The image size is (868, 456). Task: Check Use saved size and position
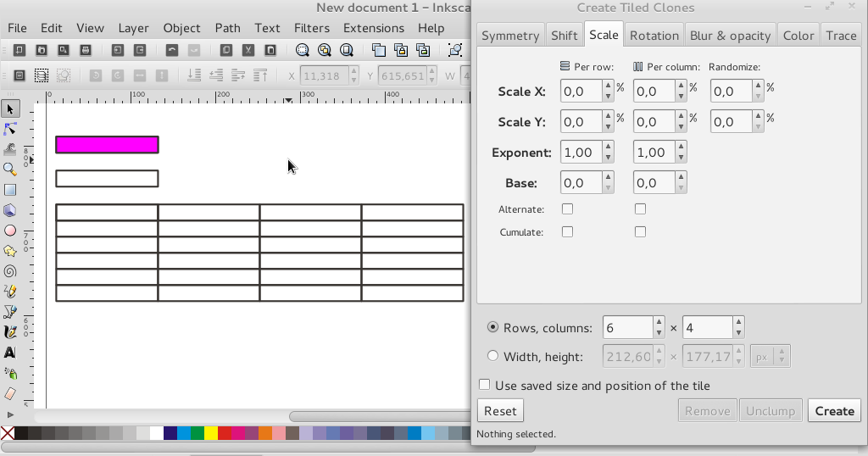[485, 385]
